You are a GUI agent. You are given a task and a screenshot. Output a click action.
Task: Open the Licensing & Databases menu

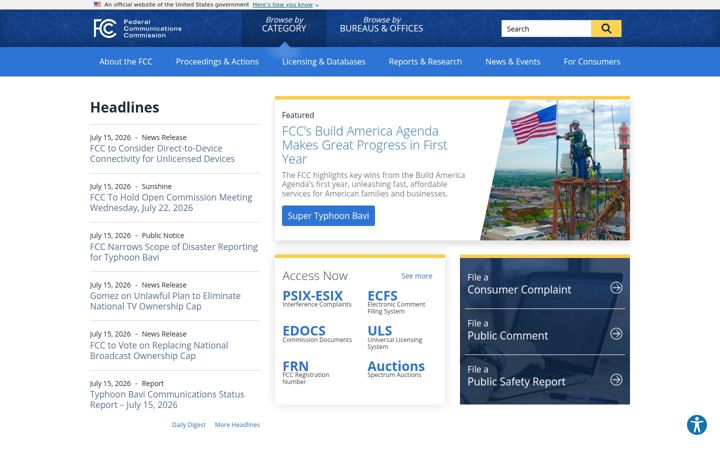point(324,62)
